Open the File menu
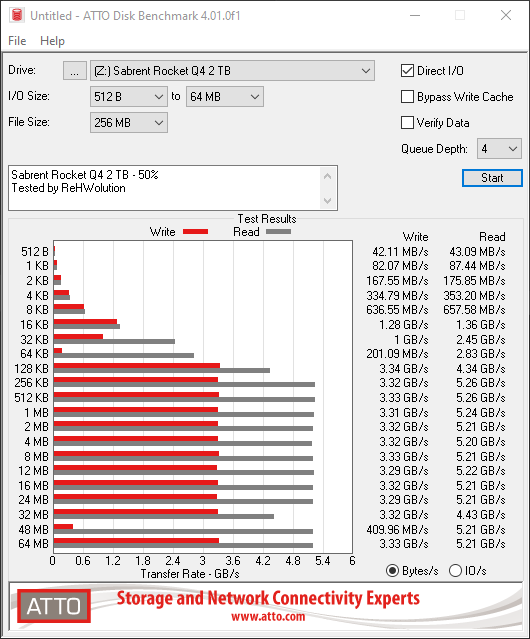 17,41
